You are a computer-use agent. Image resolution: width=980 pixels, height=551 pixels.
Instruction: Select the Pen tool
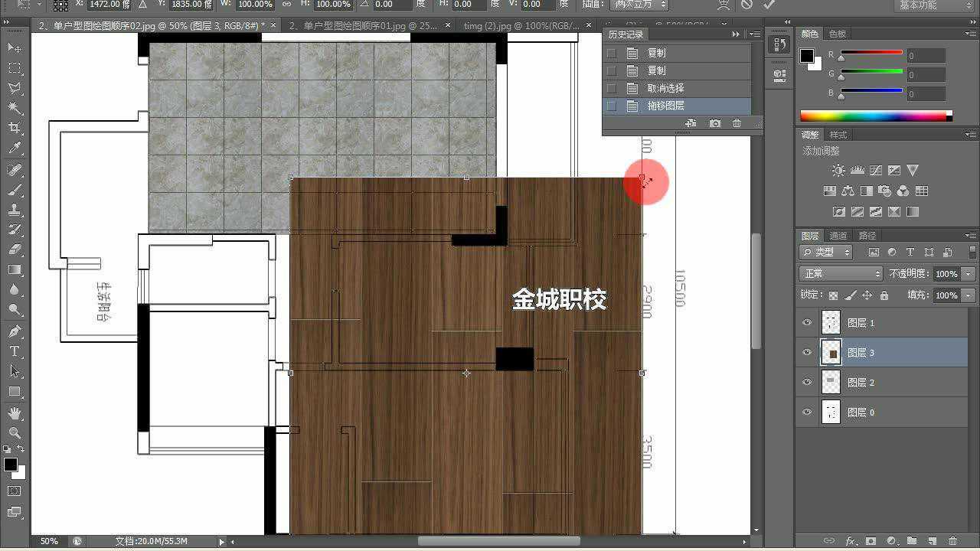tap(15, 331)
